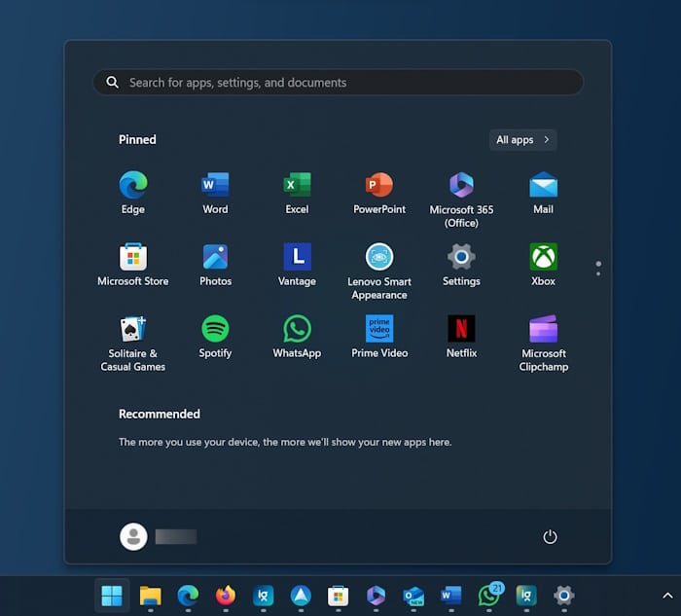The height and width of the screenshot is (616, 681).
Task: Open WhatsApp from the pinned grid
Action: tap(297, 337)
